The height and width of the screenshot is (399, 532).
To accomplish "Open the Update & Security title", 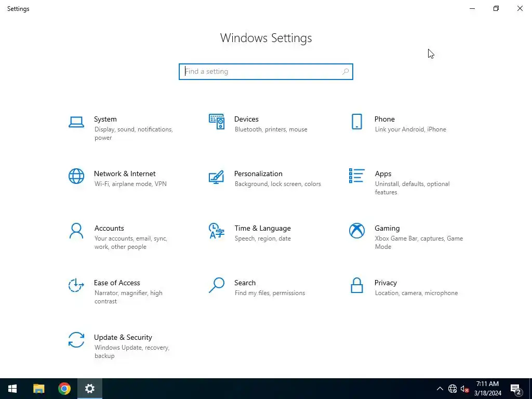I will [x=123, y=338].
